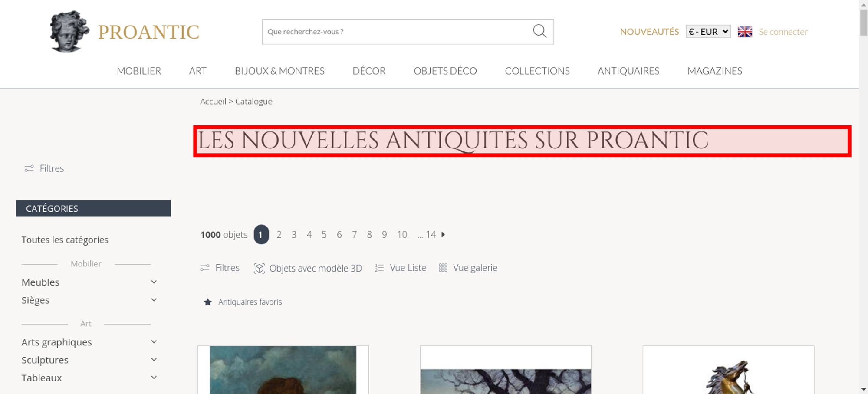Go to results page 5
This screenshot has width=868, height=394.
point(324,235)
